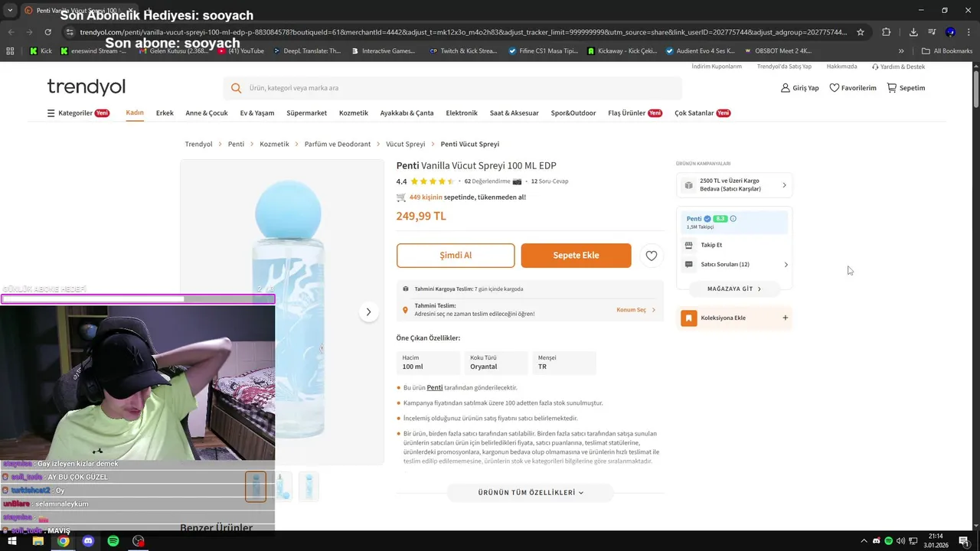Click the Sepete Ekle button

577,256
